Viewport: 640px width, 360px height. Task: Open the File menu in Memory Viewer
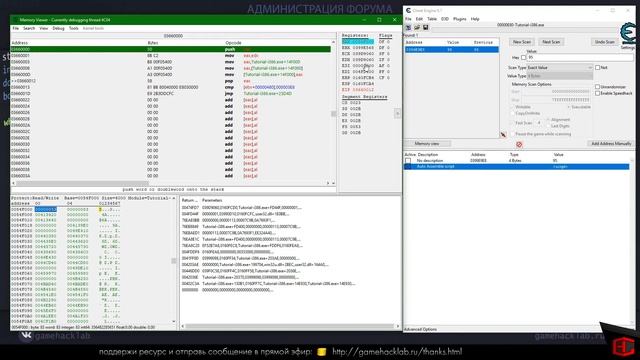tap(16, 29)
